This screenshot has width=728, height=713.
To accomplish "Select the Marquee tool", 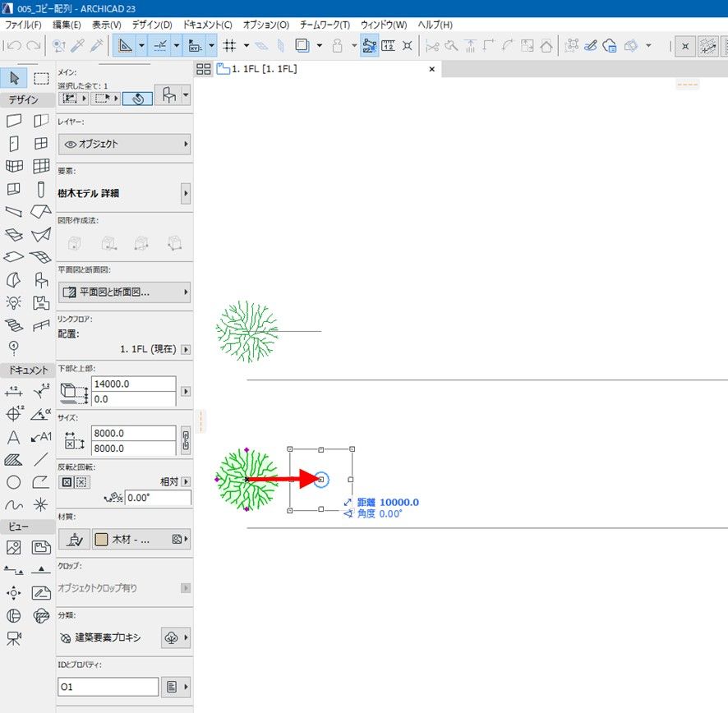I will point(41,78).
